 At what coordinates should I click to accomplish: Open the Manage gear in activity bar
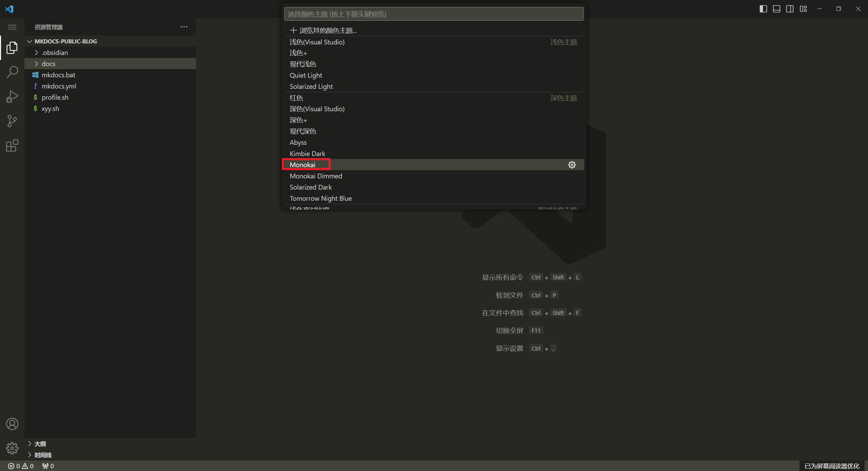[12, 448]
